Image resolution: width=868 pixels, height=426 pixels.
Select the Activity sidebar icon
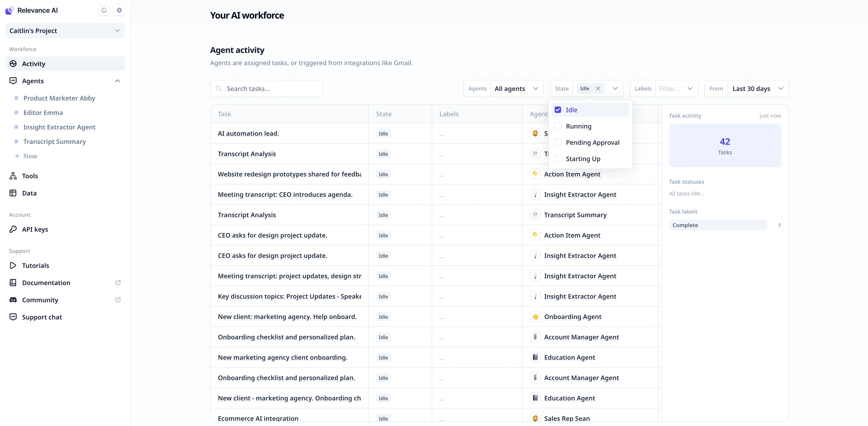pyautogui.click(x=13, y=63)
